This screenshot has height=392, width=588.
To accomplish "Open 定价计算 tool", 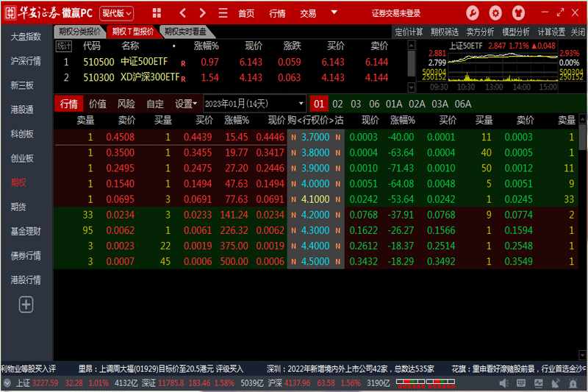I will pos(409,32).
